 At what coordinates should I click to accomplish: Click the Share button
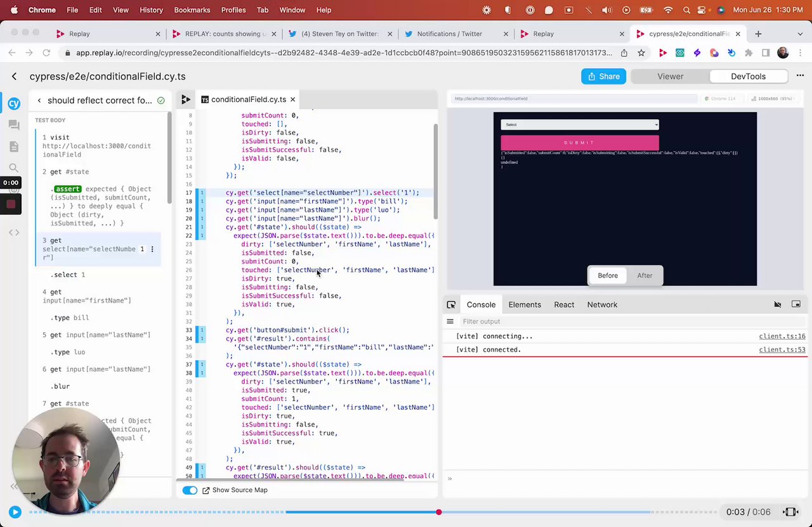tap(603, 76)
